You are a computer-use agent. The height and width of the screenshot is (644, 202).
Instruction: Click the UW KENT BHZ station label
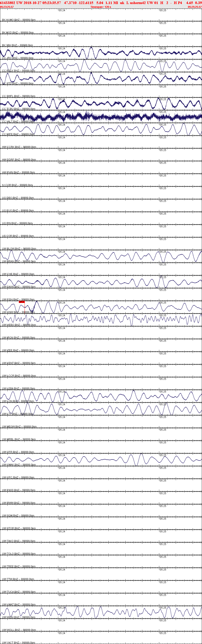[19, 363]
